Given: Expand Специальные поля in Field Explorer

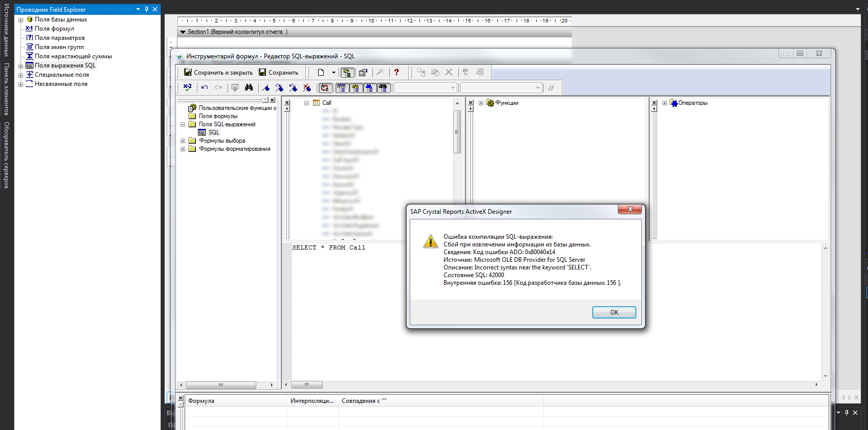Looking at the screenshot, I should (21, 75).
